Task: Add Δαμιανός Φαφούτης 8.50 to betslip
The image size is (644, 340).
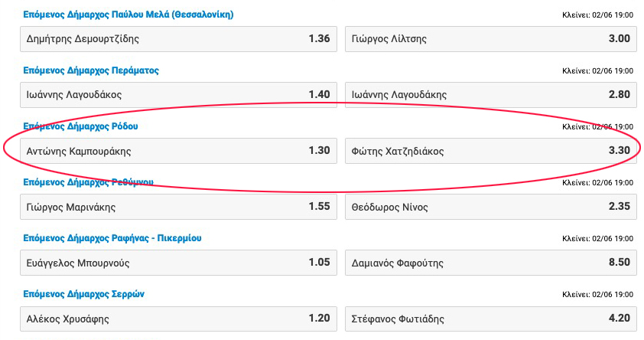Action: (x=490, y=263)
